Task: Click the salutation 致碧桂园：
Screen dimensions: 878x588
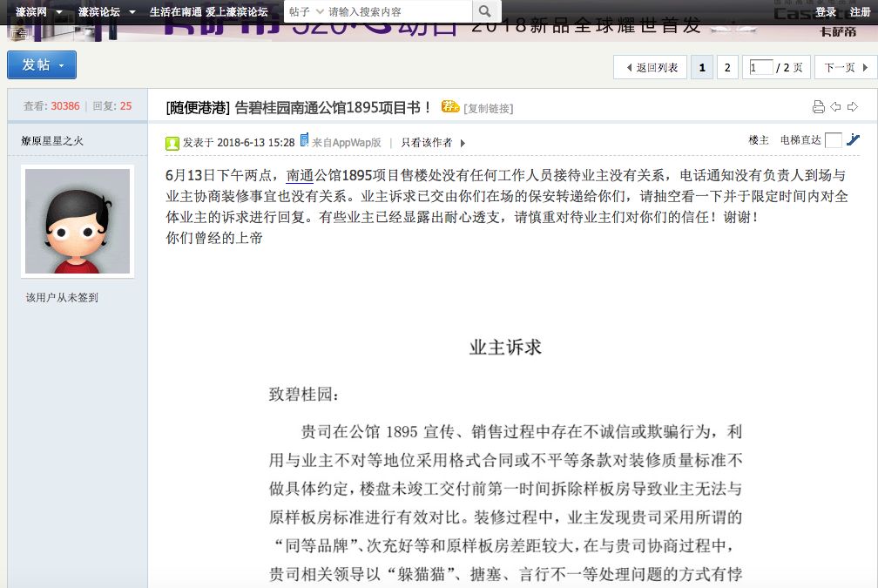Action: pos(304,395)
